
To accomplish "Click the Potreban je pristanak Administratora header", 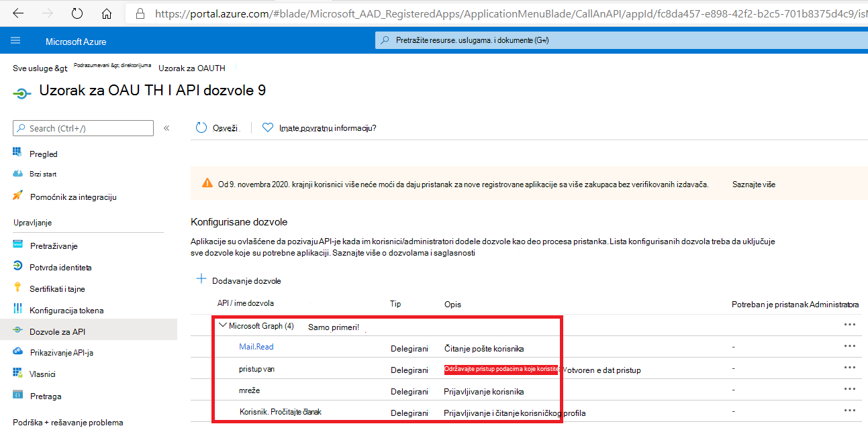I will click(795, 305).
